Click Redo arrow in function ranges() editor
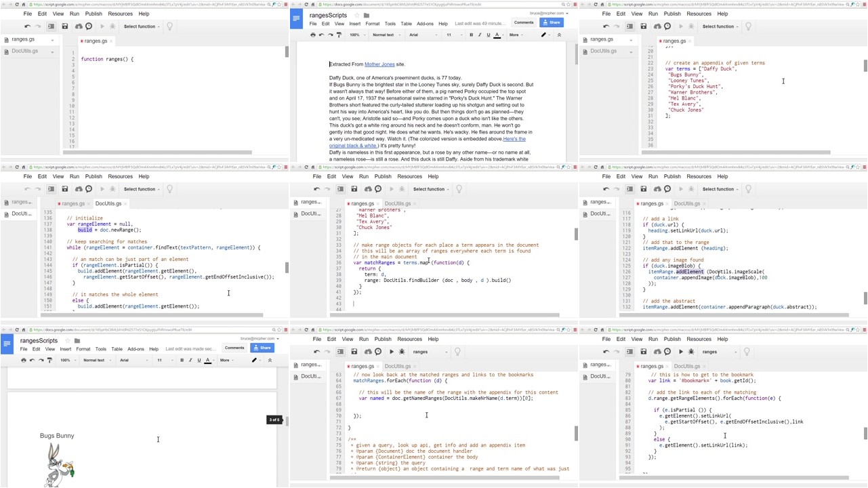The width and height of the screenshot is (868, 488). (39, 26)
